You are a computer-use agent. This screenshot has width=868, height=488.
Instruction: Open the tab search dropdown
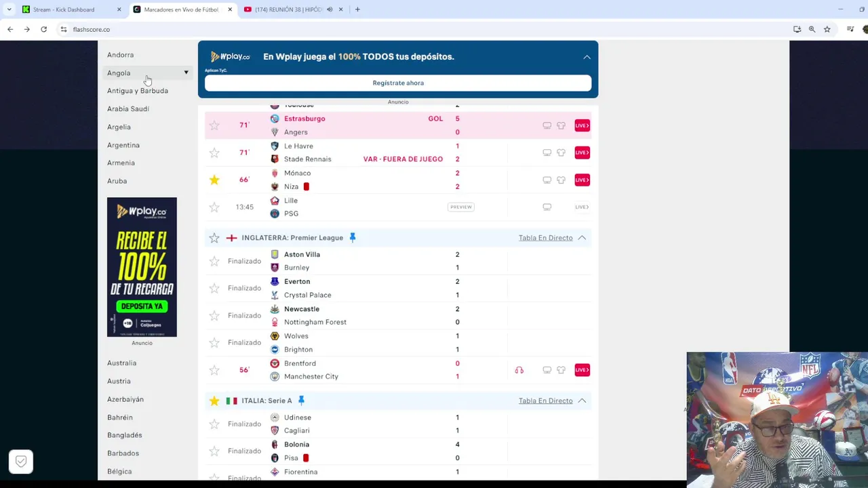(9, 9)
